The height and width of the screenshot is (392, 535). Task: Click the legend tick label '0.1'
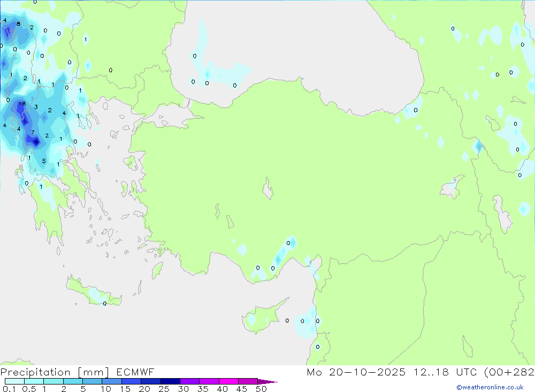click(x=9, y=389)
